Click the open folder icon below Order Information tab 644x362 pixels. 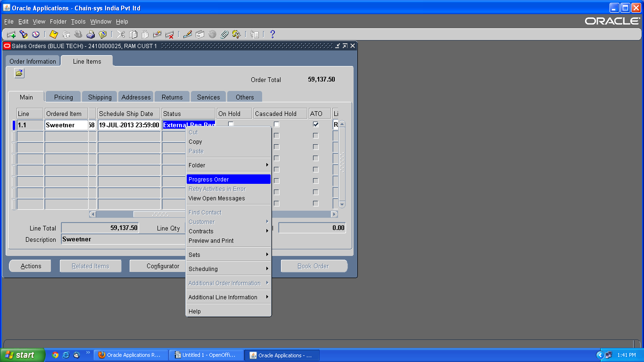click(19, 73)
